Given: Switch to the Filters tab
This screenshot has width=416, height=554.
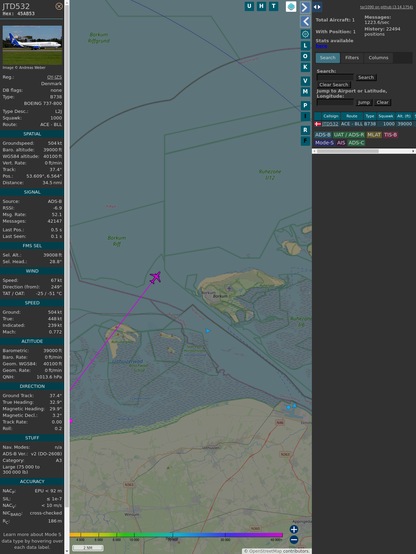Looking at the screenshot, I should tap(352, 58).
